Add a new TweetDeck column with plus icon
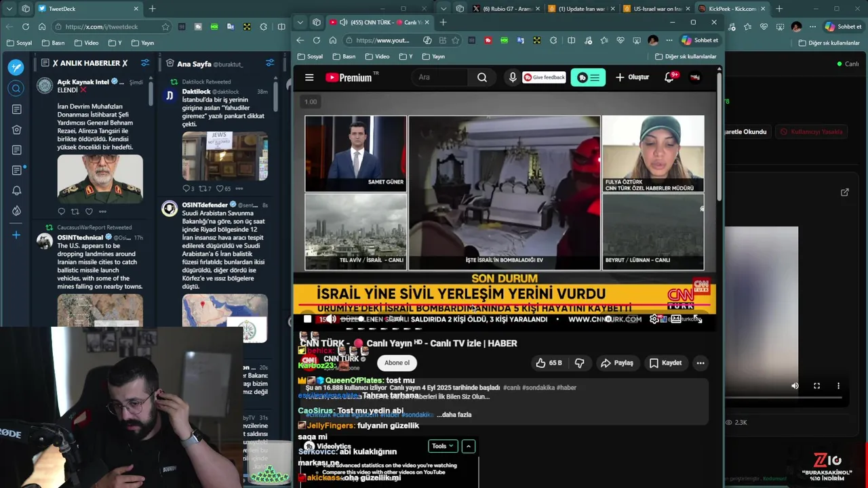The image size is (868, 488). coord(16,235)
